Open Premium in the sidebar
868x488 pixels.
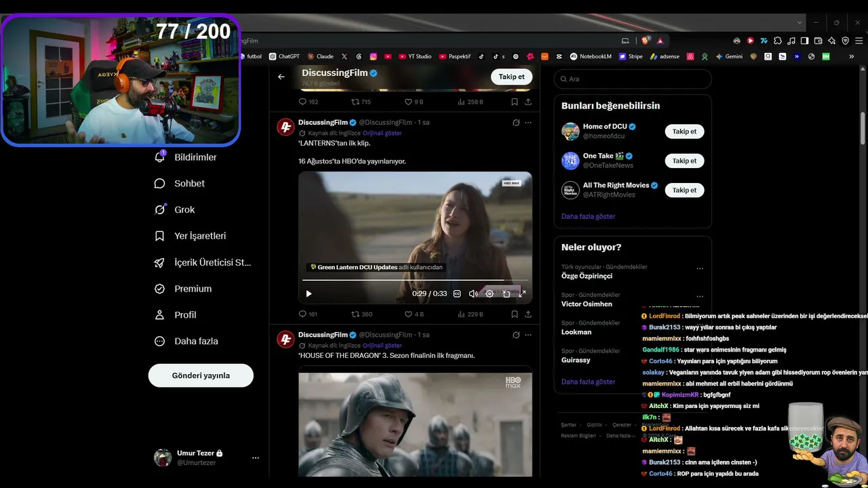click(183, 289)
